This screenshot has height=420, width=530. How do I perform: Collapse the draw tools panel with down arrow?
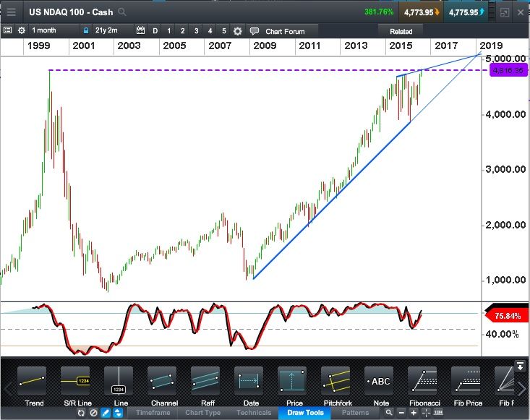[x=520, y=365]
